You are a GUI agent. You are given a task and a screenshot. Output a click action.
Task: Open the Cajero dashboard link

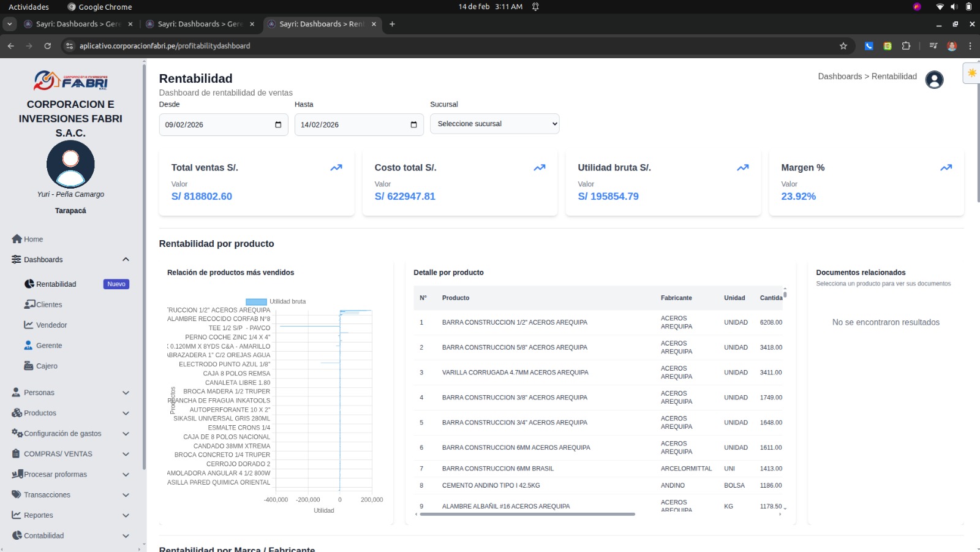click(x=47, y=366)
